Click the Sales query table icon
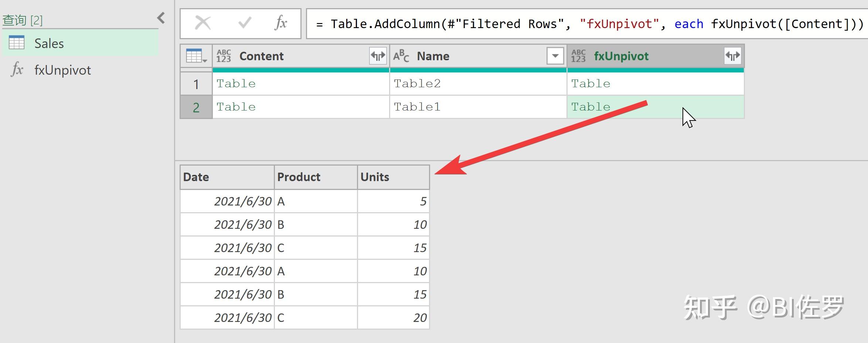The image size is (868, 343). coord(17,43)
